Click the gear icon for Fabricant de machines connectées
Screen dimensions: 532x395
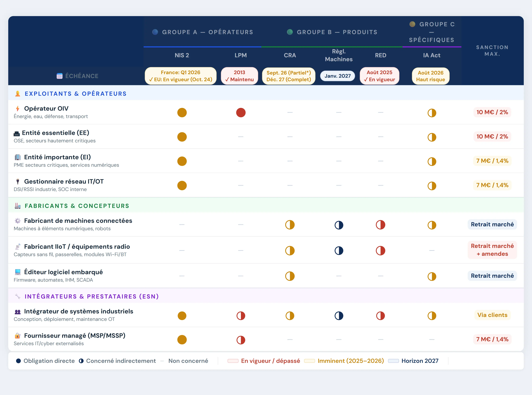18,221
